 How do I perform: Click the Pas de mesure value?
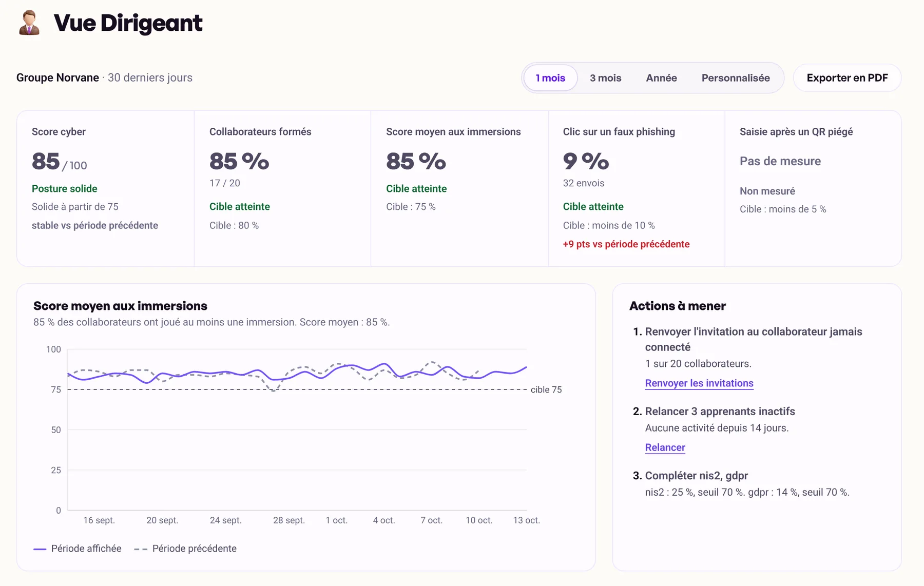point(780,161)
